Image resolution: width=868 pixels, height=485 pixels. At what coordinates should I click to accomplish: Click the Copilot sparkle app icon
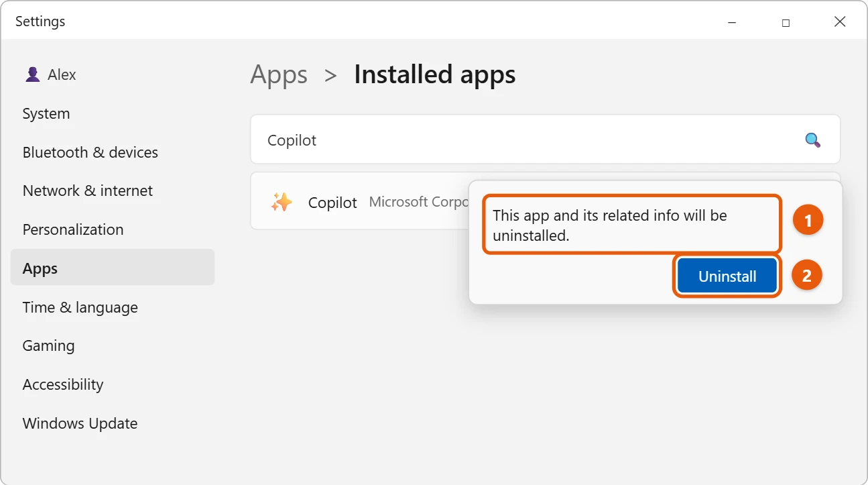(x=282, y=202)
